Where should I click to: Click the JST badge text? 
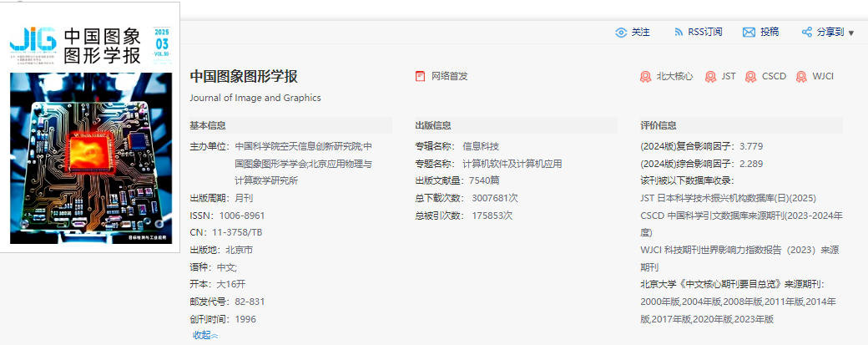[x=729, y=76]
